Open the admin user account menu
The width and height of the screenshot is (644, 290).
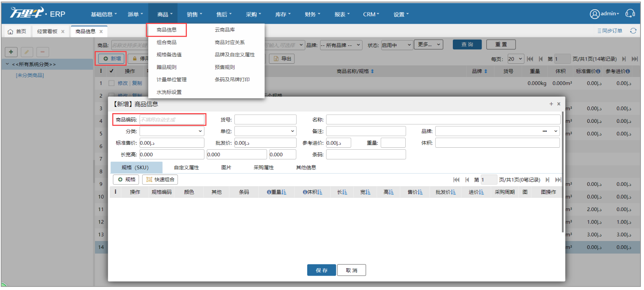[604, 14]
